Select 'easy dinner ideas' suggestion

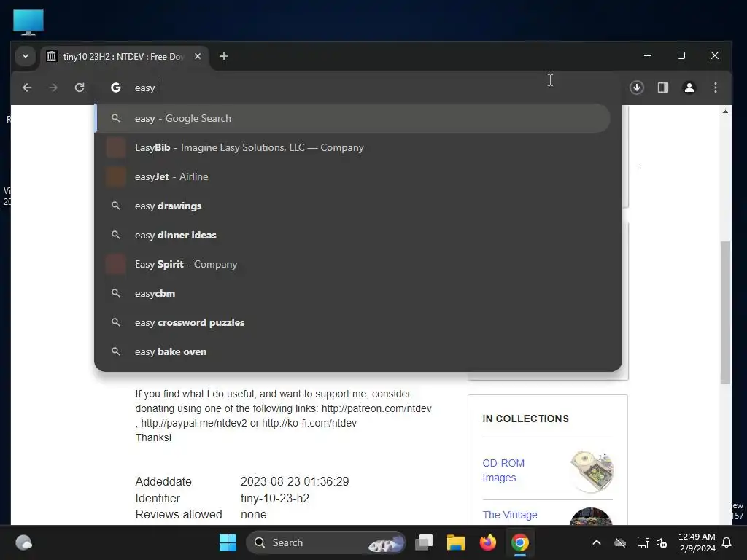[x=352, y=236]
